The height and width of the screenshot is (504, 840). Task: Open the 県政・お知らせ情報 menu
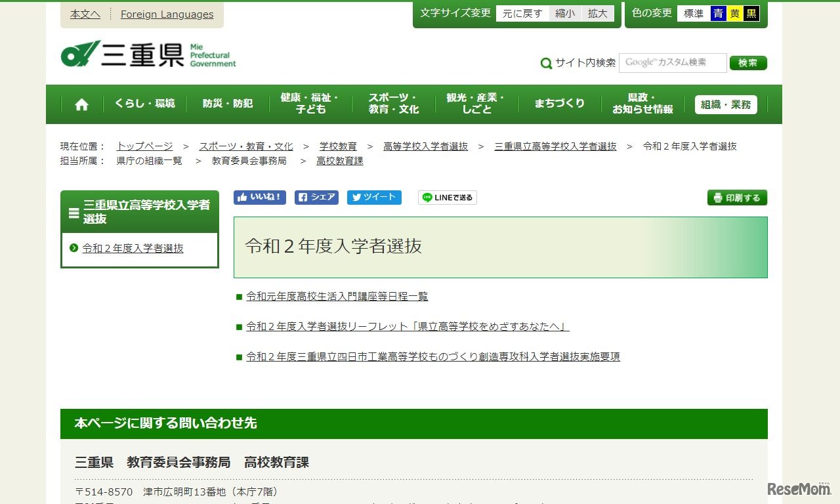coord(641,103)
